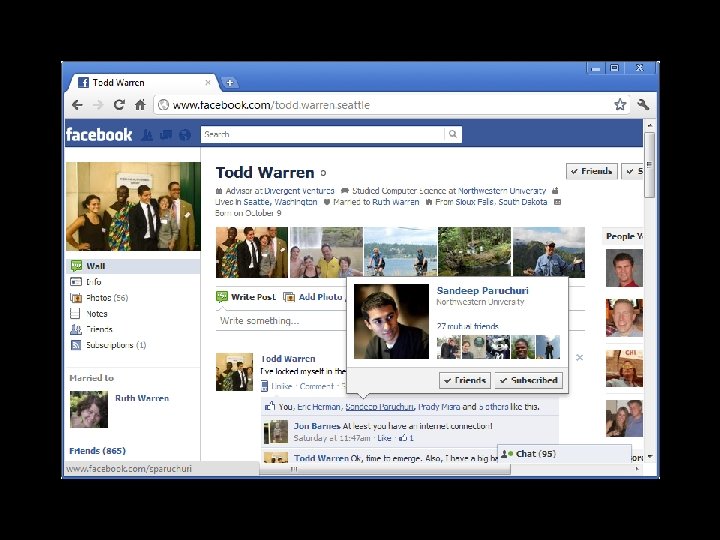Click Eric Herman in the likes line
The width and height of the screenshot is (720, 540).
tap(319, 407)
